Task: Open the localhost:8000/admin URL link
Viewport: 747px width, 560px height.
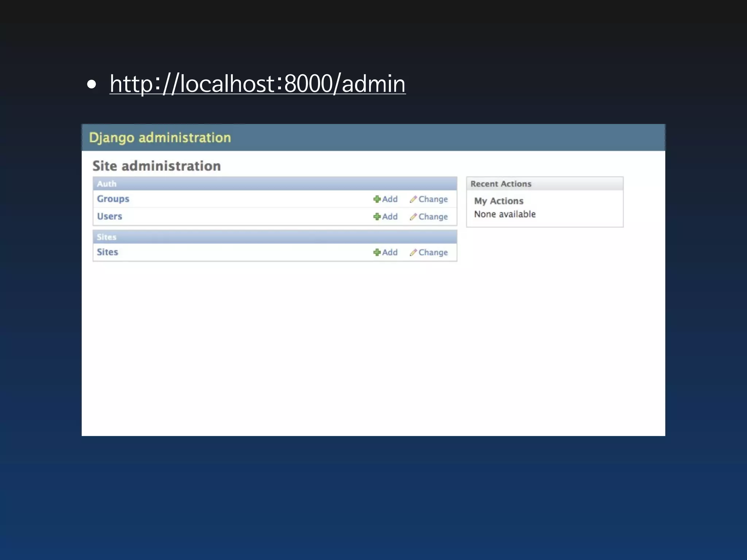Action: point(258,84)
